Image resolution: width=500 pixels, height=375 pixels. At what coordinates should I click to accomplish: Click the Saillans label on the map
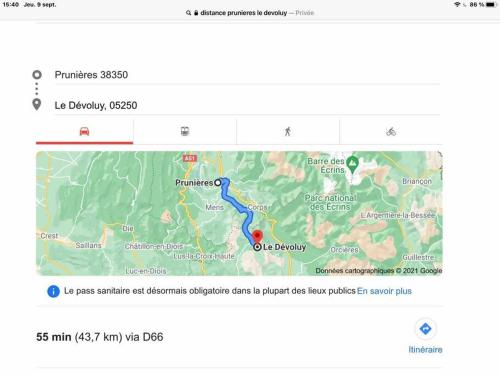click(x=88, y=245)
